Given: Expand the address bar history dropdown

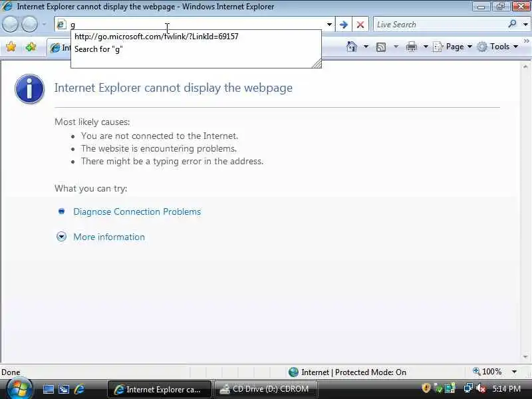Looking at the screenshot, I should [329, 25].
